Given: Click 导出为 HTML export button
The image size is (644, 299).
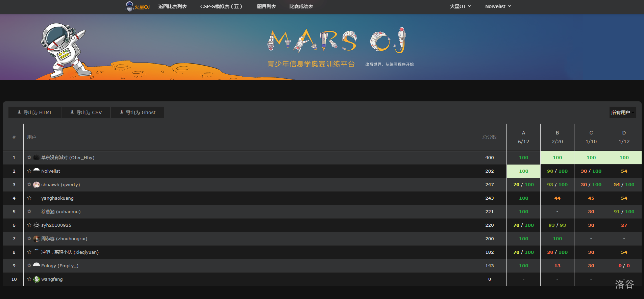Looking at the screenshot, I should tap(35, 113).
